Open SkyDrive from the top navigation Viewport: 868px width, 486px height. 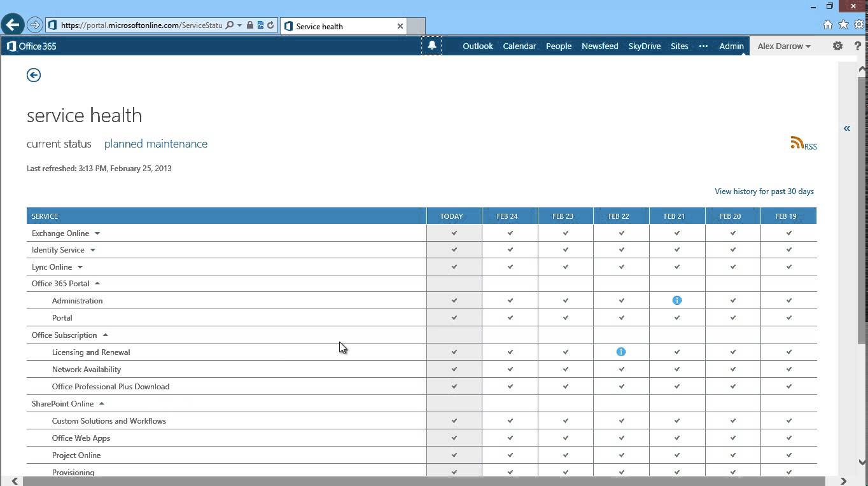pyautogui.click(x=645, y=46)
